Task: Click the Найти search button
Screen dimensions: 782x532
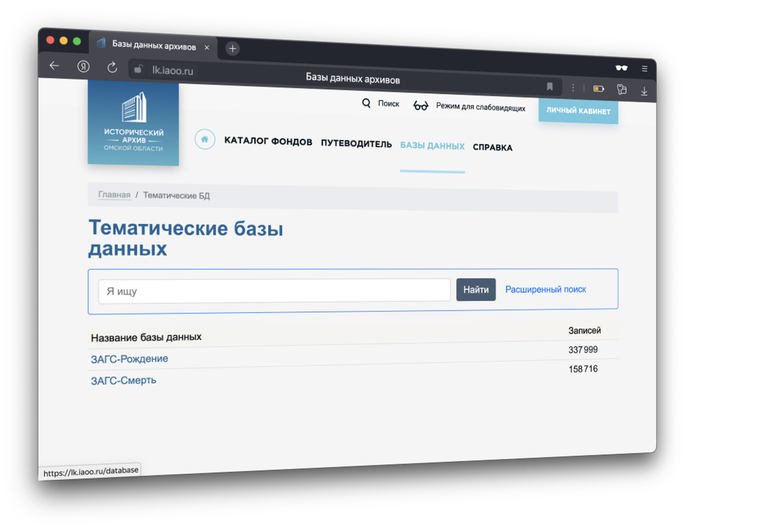Action: coord(476,289)
